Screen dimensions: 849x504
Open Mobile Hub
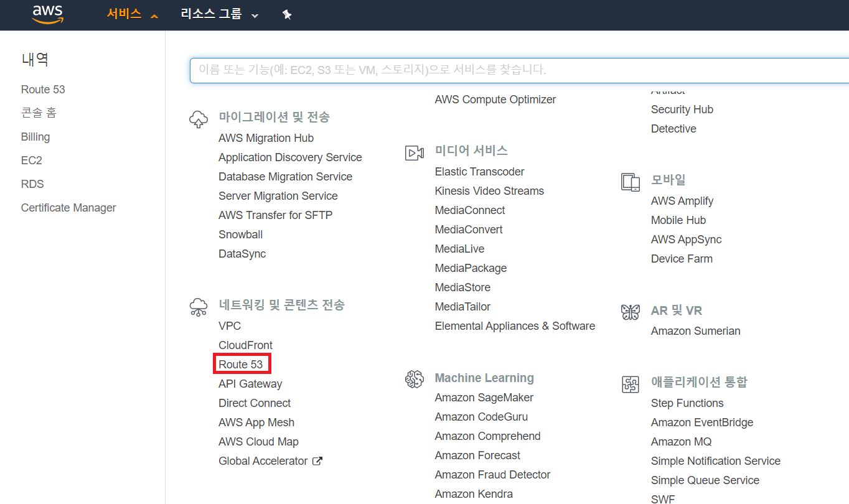click(x=678, y=220)
